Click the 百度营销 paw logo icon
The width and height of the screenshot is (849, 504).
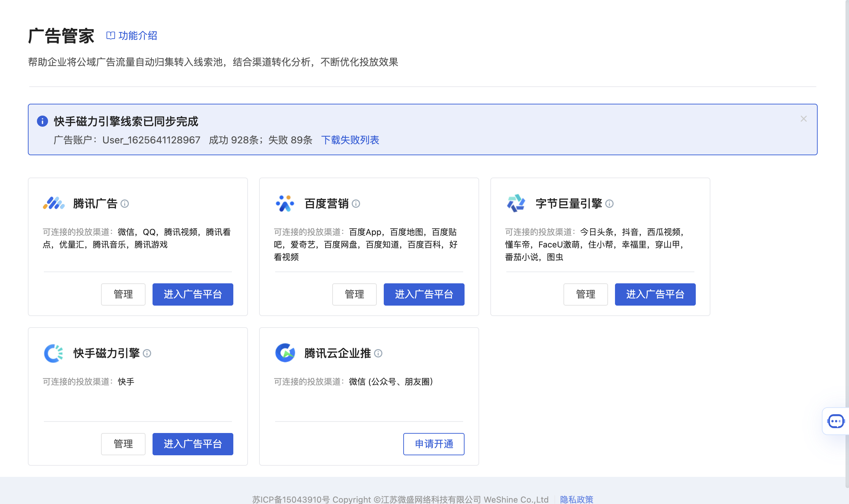point(285,203)
